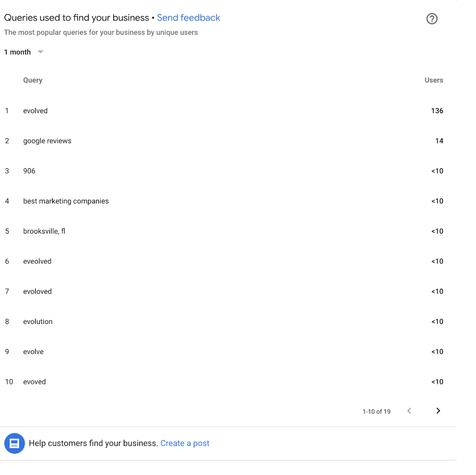Open the help question mark icon
This screenshot has width=476, height=475.
point(432,19)
